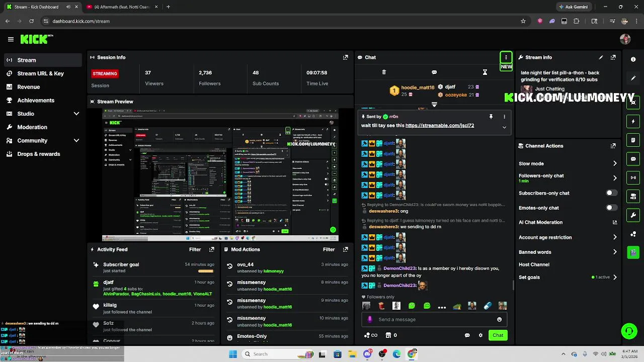Viewport: 644px width, 362px height.
Task: Open Followers-only chat options arrow
Action: pyautogui.click(x=615, y=178)
